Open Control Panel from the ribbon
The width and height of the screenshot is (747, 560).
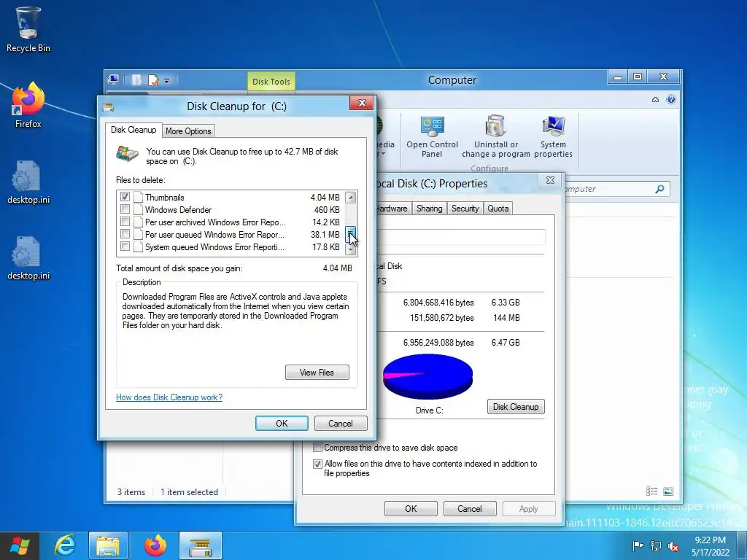click(432, 137)
